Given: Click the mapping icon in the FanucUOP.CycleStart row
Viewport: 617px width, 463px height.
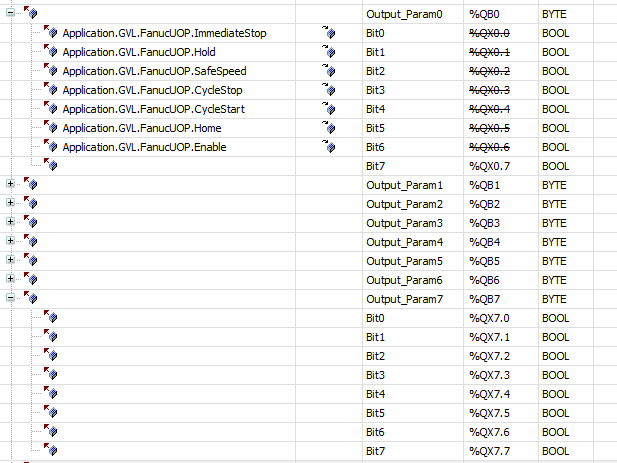Looking at the screenshot, I should point(329,109).
